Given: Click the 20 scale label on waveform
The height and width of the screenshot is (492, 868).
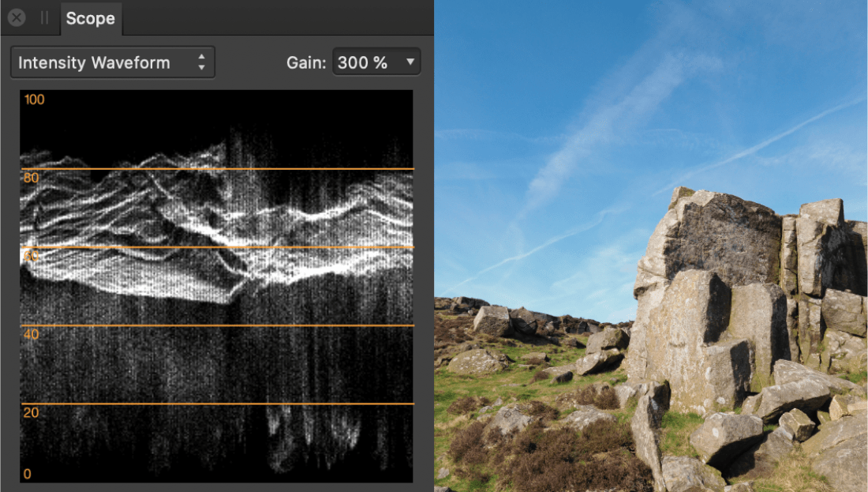Looking at the screenshot, I should point(31,412).
